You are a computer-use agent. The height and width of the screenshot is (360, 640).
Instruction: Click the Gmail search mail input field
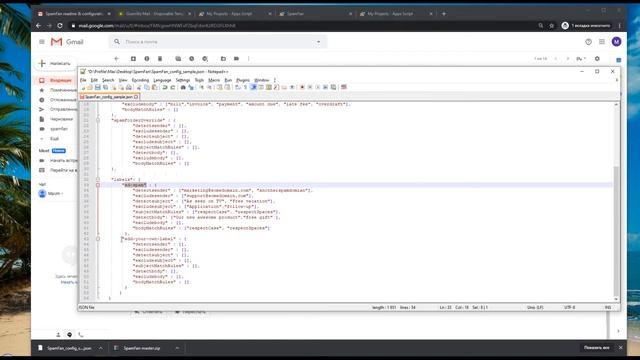[218, 42]
